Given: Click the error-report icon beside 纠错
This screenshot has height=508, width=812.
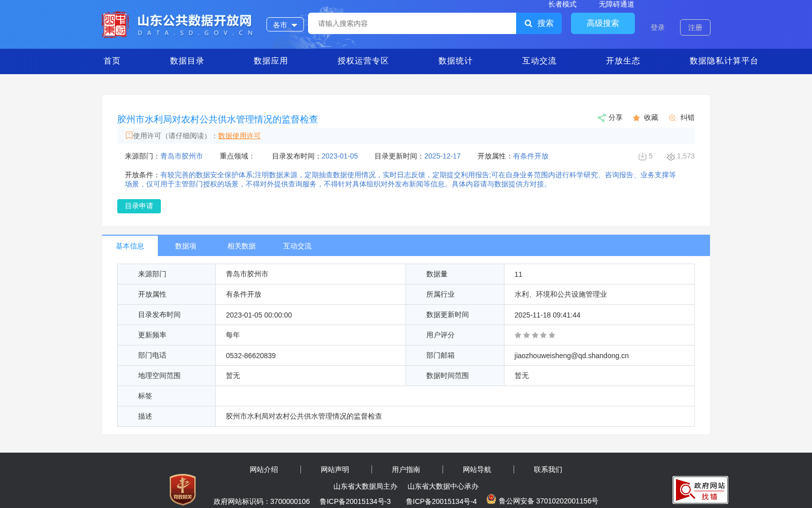Looking at the screenshot, I should tap(672, 118).
